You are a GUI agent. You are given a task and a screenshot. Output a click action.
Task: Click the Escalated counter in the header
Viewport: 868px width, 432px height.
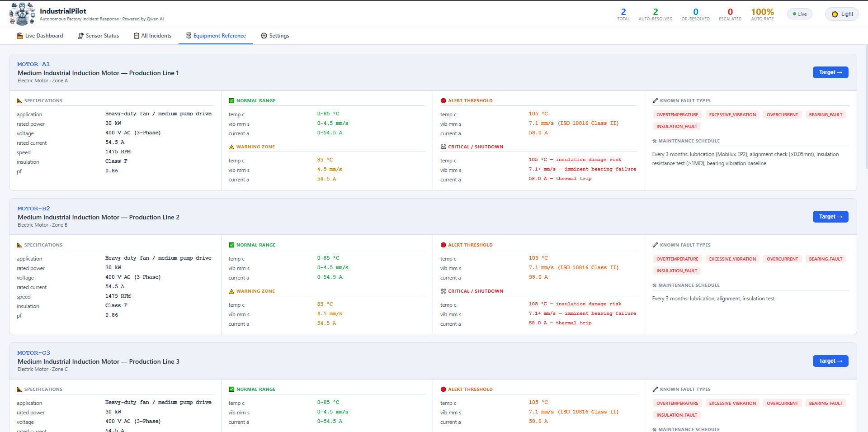tap(730, 14)
